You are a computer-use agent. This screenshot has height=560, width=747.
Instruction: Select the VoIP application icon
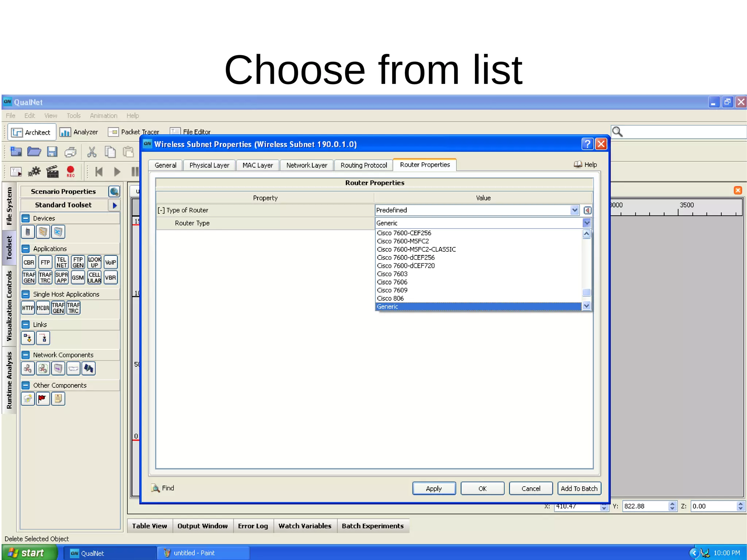[110, 262]
